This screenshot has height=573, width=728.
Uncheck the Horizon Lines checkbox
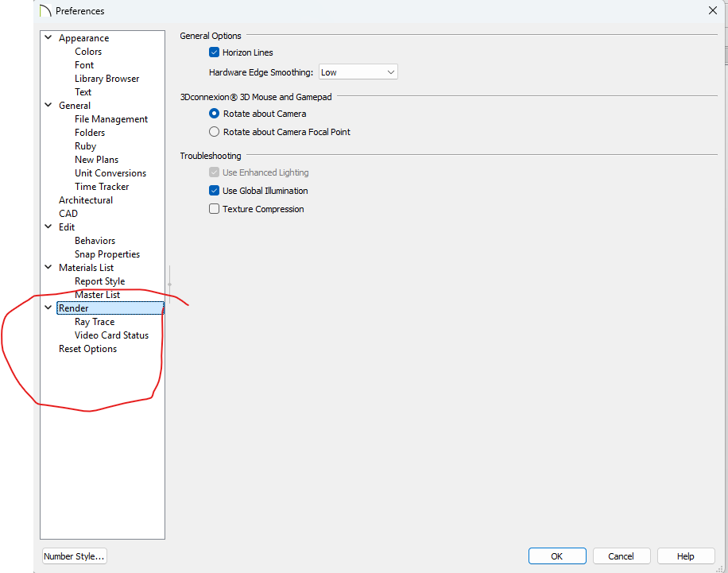(x=214, y=52)
